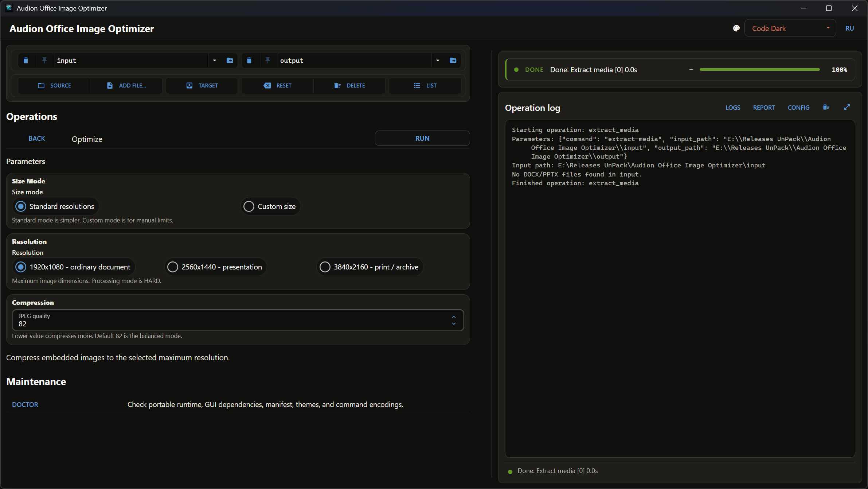Select the Custom size radio option
The width and height of the screenshot is (868, 489).
[x=270, y=206]
